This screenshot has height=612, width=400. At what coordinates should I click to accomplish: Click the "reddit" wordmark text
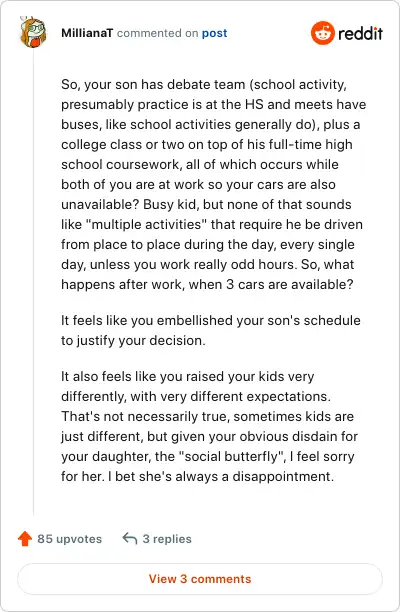pos(360,33)
